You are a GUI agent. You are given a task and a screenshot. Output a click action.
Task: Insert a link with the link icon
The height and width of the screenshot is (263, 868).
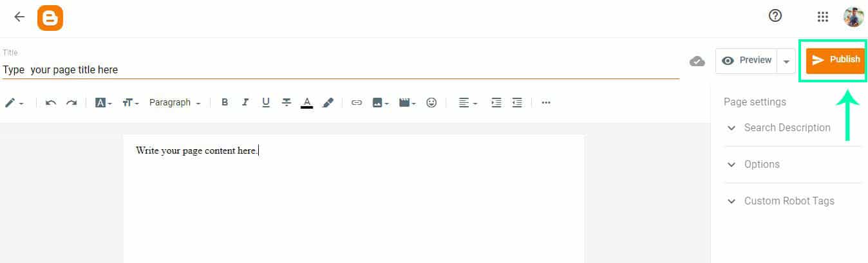[x=357, y=103]
